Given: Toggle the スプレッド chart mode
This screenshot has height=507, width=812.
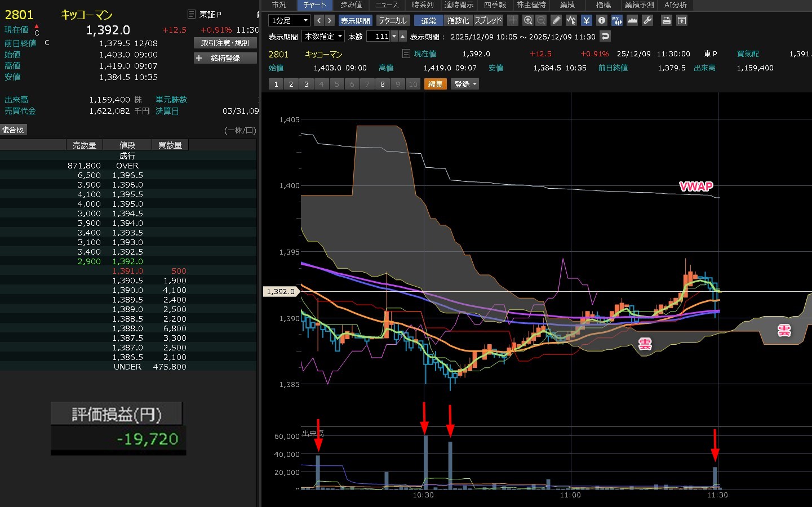Looking at the screenshot, I should click(488, 20).
